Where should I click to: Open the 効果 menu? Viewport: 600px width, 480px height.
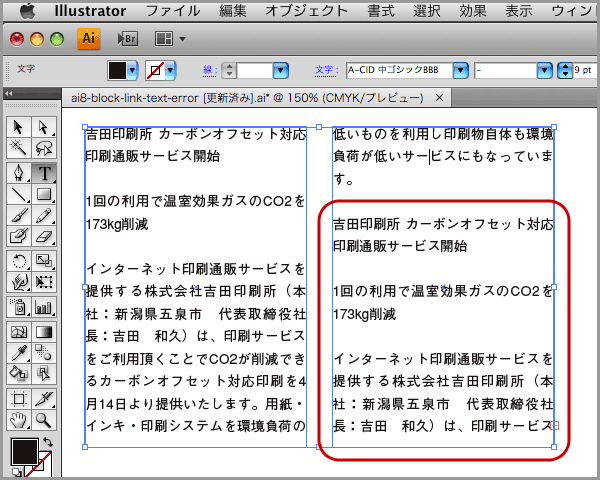[x=473, y=11]
